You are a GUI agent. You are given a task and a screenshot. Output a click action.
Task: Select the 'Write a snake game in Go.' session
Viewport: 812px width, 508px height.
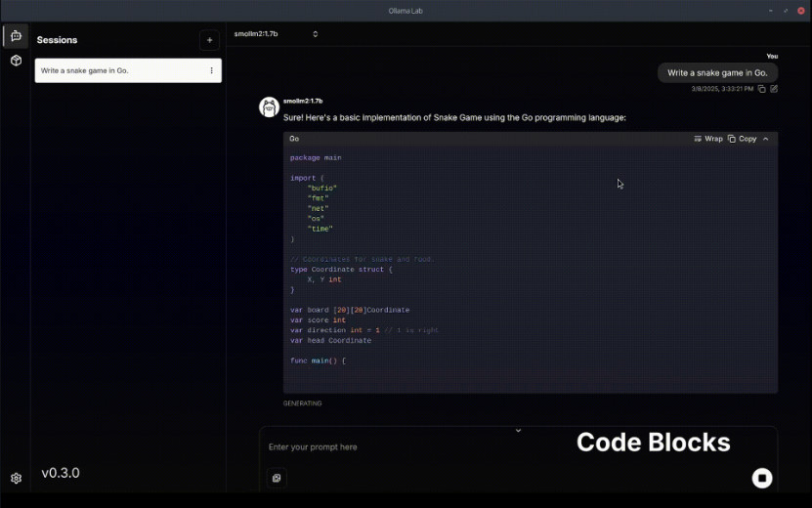point(128,70)
